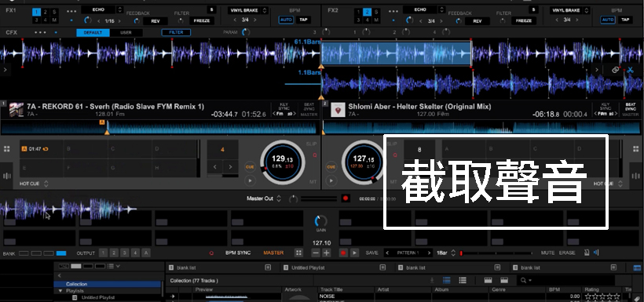644x302 pixels.
Task: Click the track search magnifier icon
Action: point(523,280)
